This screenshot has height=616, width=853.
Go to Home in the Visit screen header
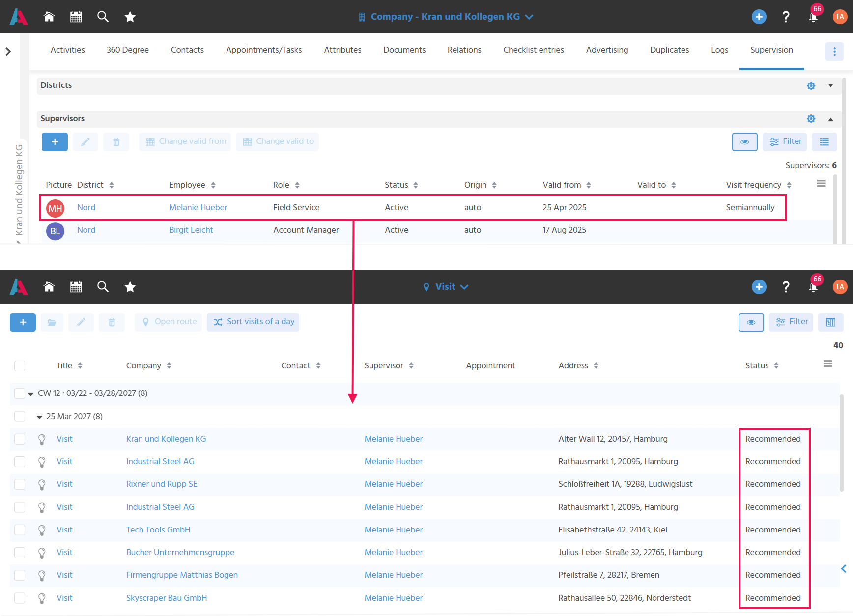point(49,287)
